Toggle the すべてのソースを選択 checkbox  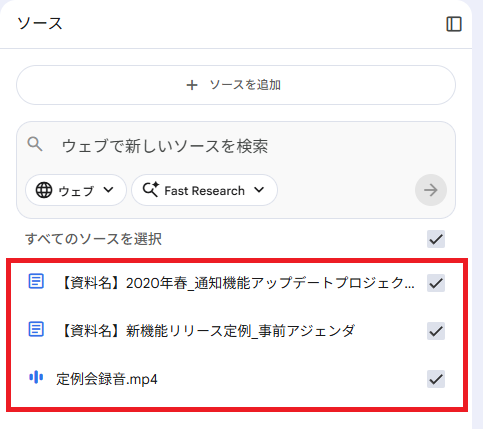click(x=436, y=239)
